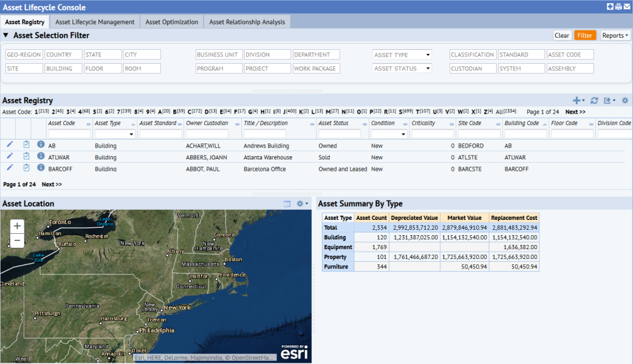Screen dimensions: 633x364
Task: Open the Asset Registry gear settings
Action: tap(624, 100)
